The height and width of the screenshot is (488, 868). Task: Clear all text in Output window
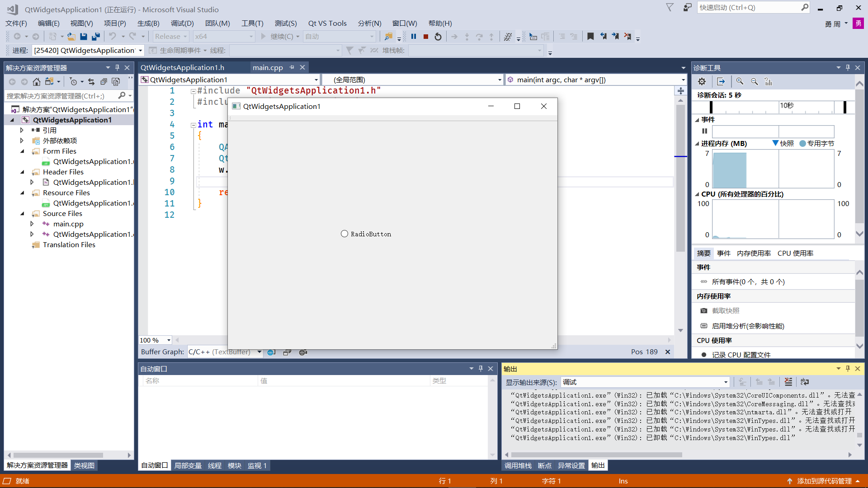click(x=788, y=382)
